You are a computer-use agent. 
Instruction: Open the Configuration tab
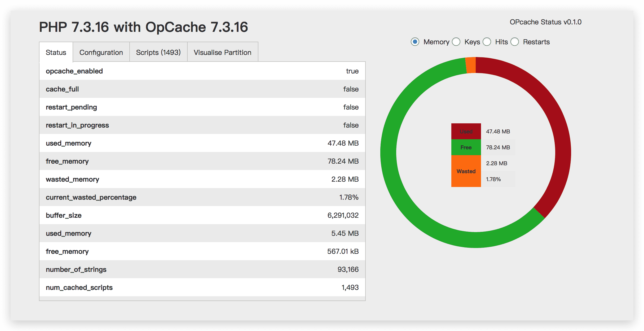coord(101,52)
